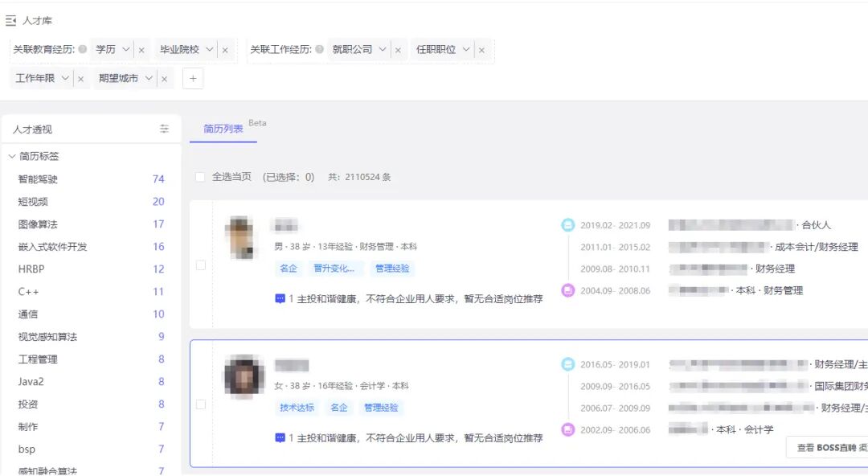
Task: Open the second candidate's avatar photo
Action: coord(243,376)
